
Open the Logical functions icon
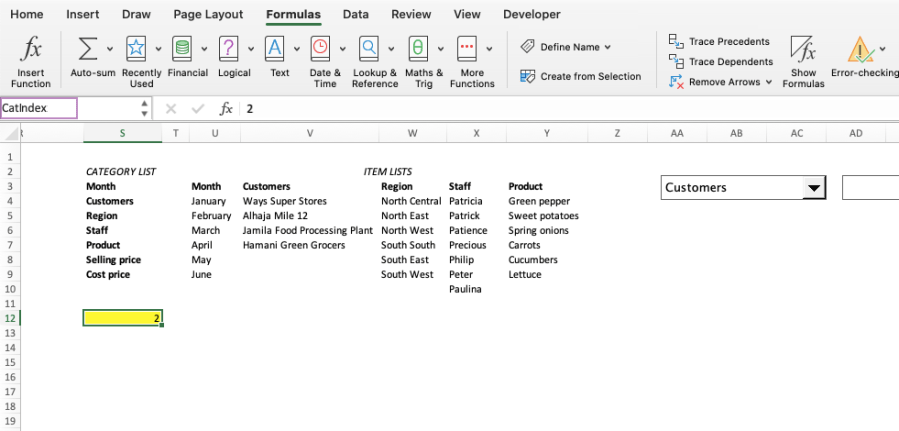tap(229, 49)
